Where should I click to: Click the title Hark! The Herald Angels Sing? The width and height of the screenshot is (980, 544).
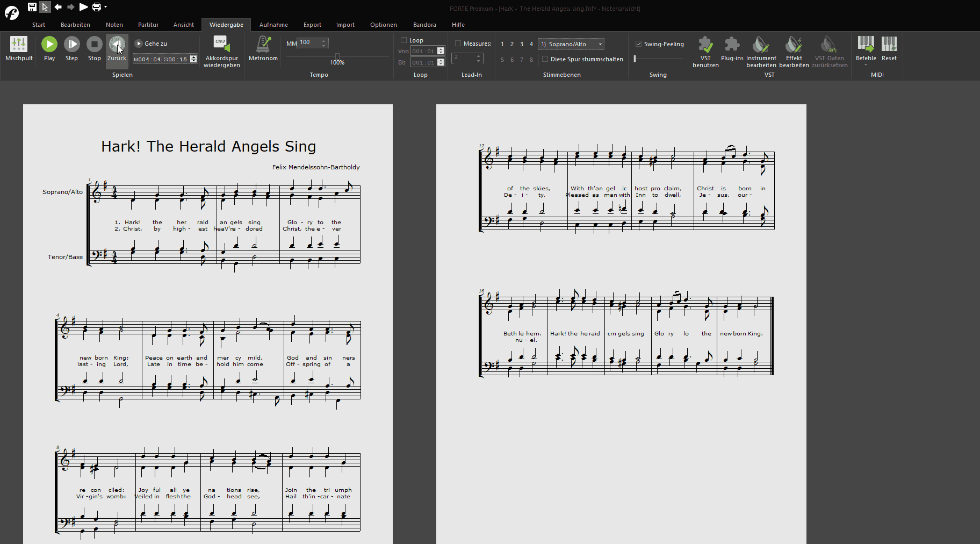(x=208, y=146)
